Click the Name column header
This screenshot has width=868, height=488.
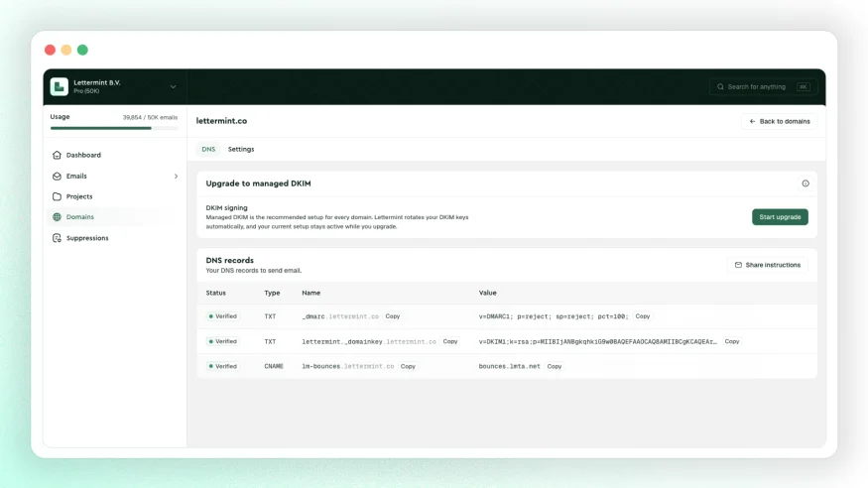tap(311, 293)
